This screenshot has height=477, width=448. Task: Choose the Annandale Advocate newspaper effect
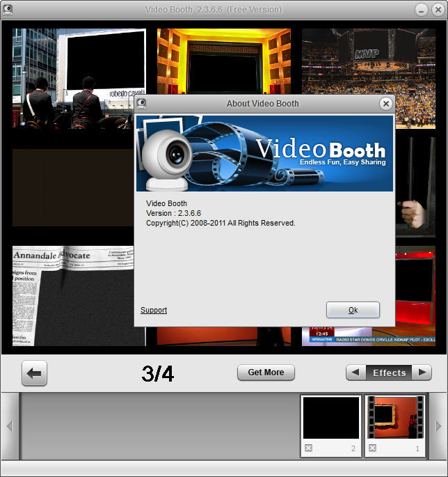[x=73, y=296]
